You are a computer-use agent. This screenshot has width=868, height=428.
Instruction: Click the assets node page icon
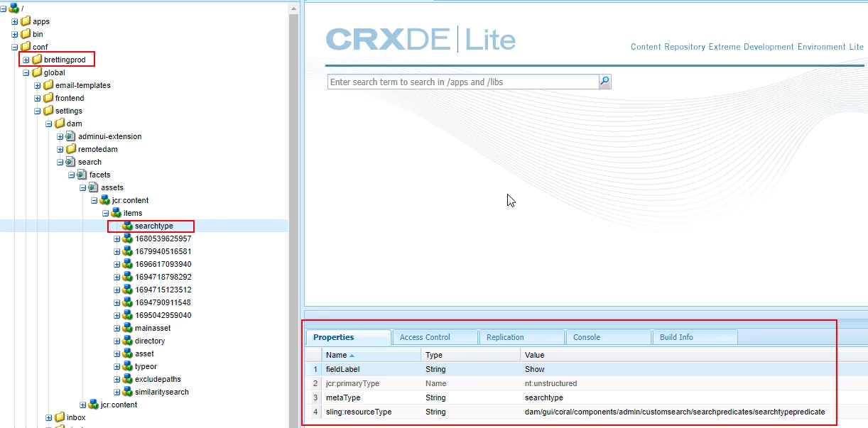coord(94,187)
